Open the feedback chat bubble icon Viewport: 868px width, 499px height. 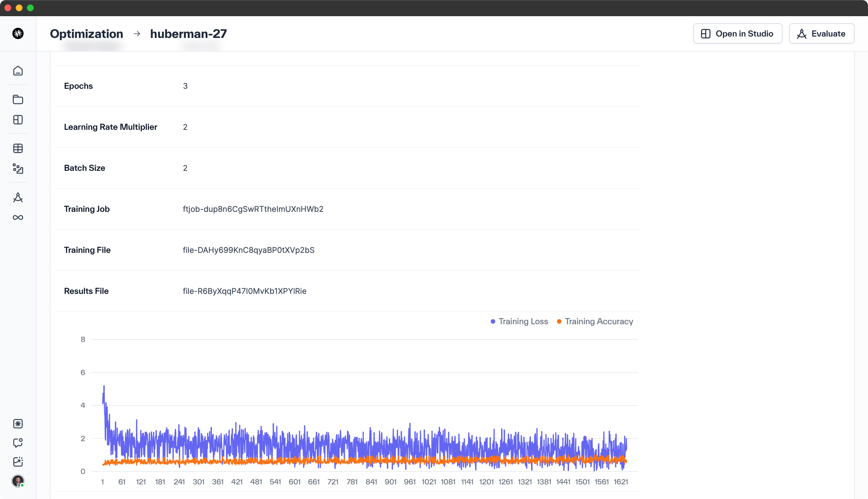pyautogui.click(x=18, y=443)
